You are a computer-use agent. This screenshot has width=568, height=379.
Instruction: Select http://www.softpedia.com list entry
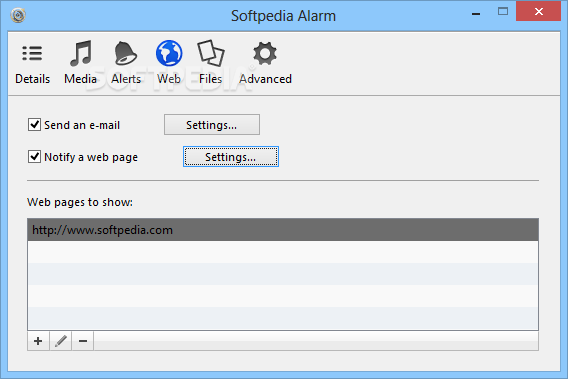tap(283, 230)
